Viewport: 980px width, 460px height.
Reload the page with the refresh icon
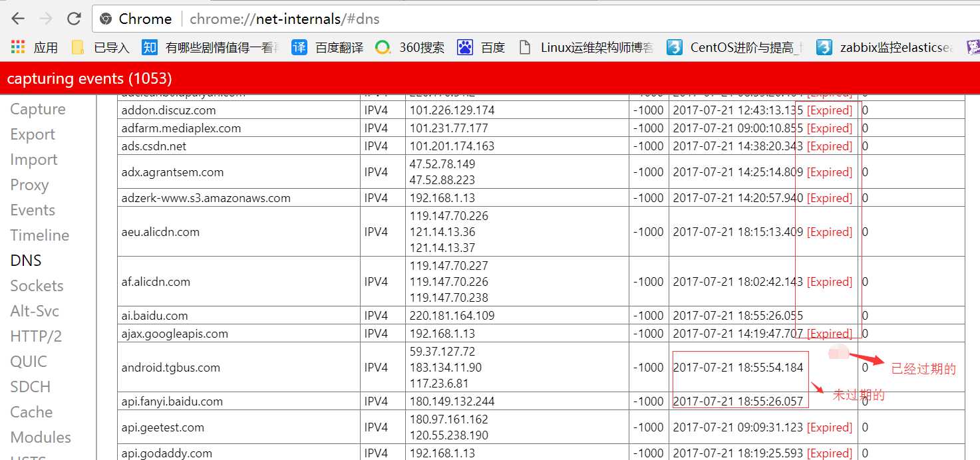(74, 19)
